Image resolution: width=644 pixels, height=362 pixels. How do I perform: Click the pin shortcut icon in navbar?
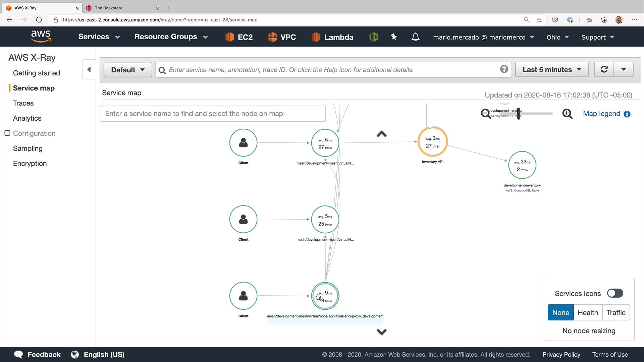[394, 37]
